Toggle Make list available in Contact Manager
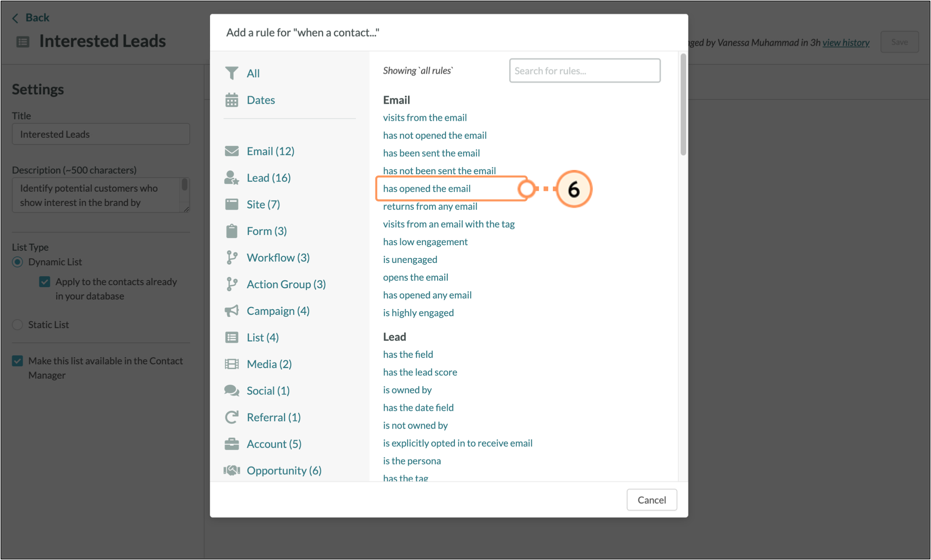This screenshot has width=931, height=560. (18, 361)
